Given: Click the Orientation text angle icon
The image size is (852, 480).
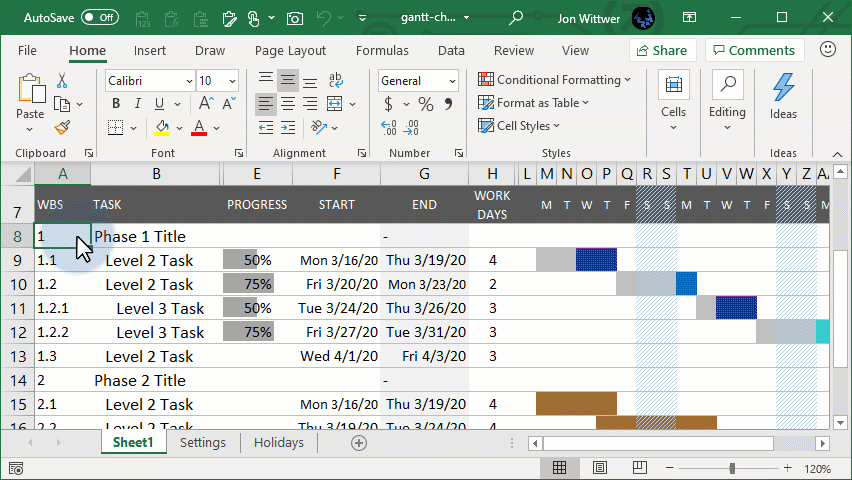Looking at the screenshot, I should tap(318, 128).
